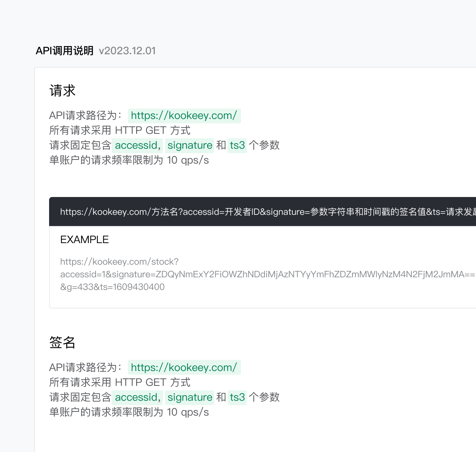Screen dimensions: 476x452
Task: Click the 请求 section heading
Action: pyautogui.click(x=62, y=91)
